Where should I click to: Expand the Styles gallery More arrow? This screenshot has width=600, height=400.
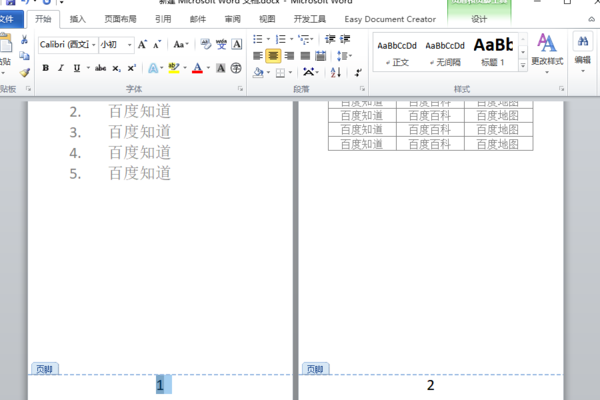(x=523, y=66)
